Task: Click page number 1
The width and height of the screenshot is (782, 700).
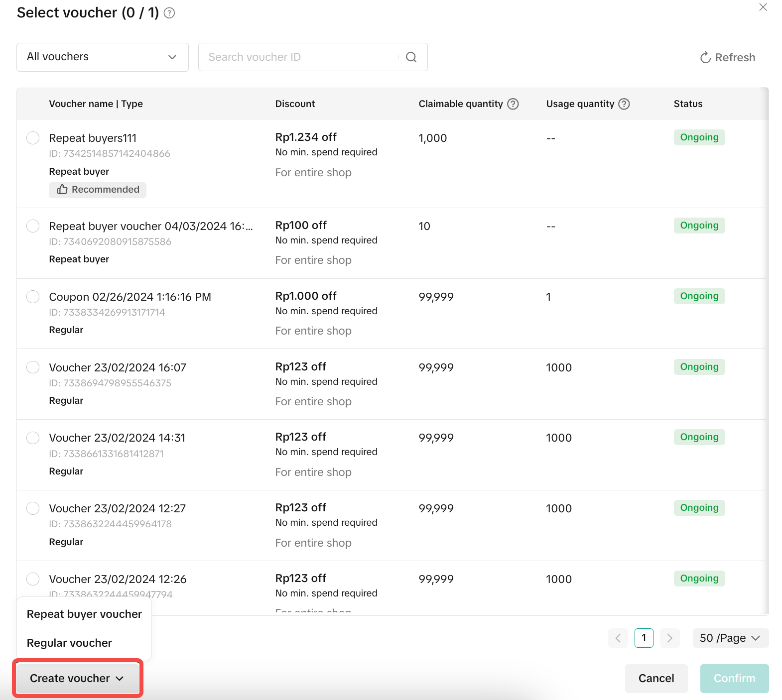Action: (644, 638)
